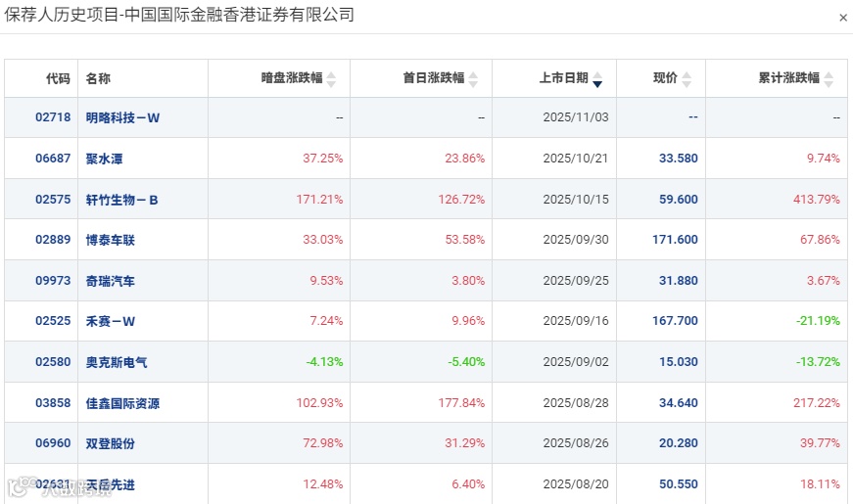Viewport: 853px width, 504px height.
Task: Click listing date 2025/10/21
Action: click(x=576, y=159)
